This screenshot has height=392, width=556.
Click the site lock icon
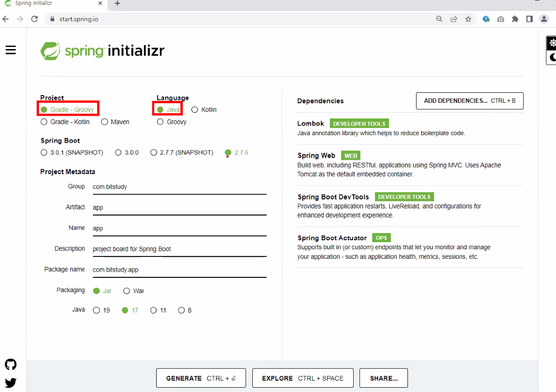52,19
